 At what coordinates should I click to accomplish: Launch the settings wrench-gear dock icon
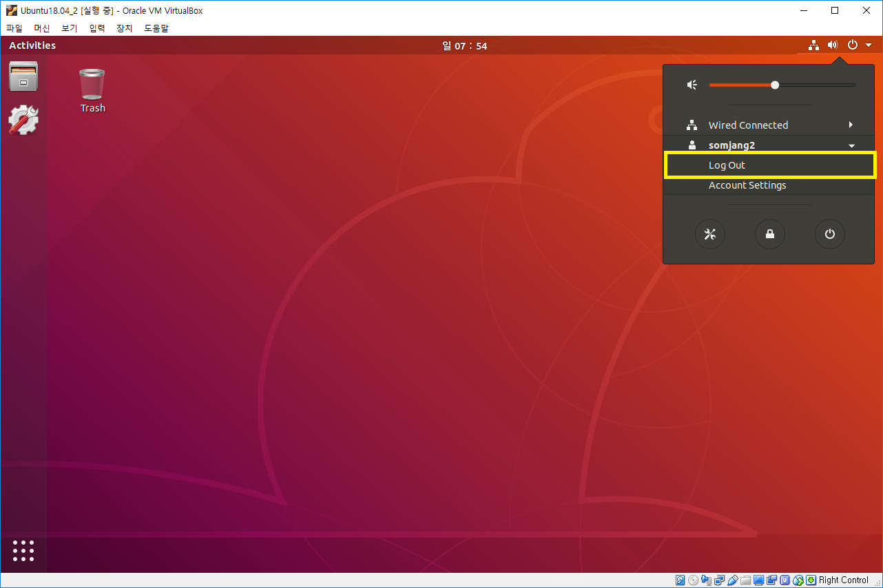23,120
